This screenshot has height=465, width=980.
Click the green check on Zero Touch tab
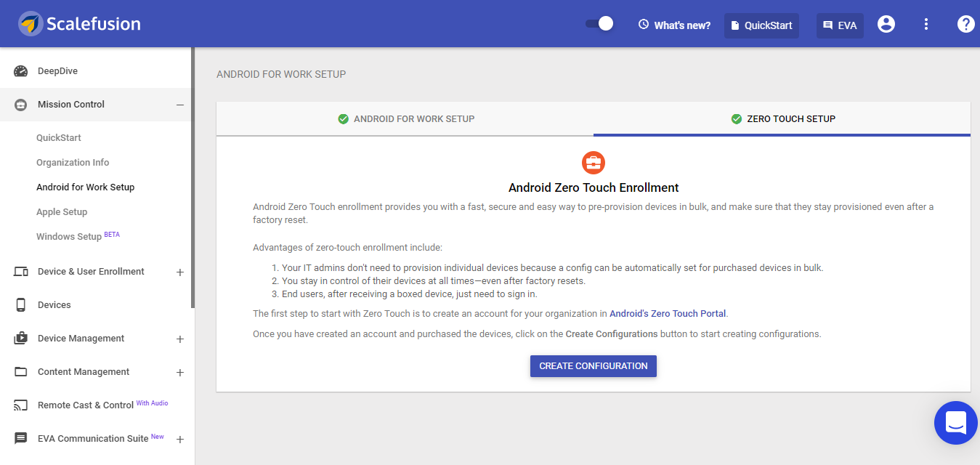(x=737, y=119)
